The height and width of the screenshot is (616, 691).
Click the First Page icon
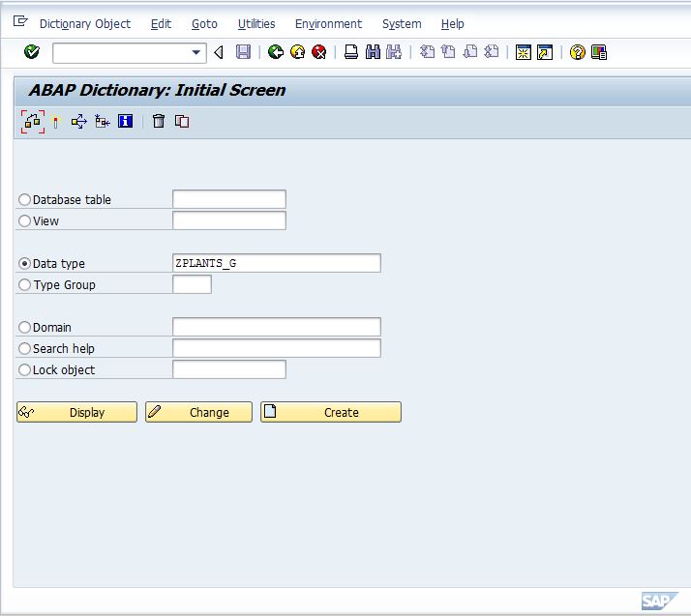pos(427,52)
